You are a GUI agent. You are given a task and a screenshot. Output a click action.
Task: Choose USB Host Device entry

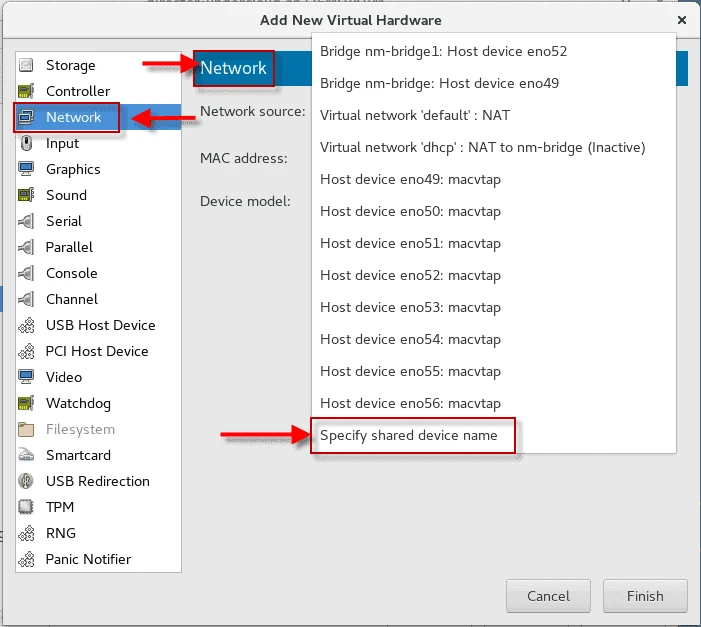(x=98, y=325)
